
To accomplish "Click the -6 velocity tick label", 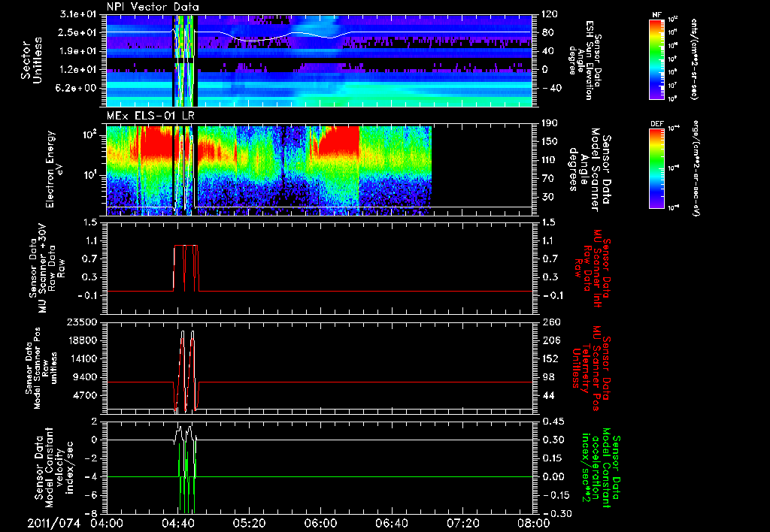I will (92, 495).
